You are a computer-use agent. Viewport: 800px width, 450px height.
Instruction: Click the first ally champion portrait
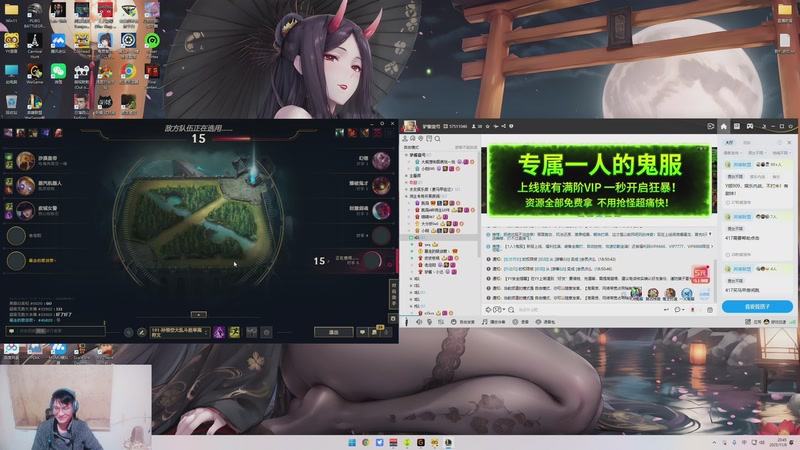point(26,161)
